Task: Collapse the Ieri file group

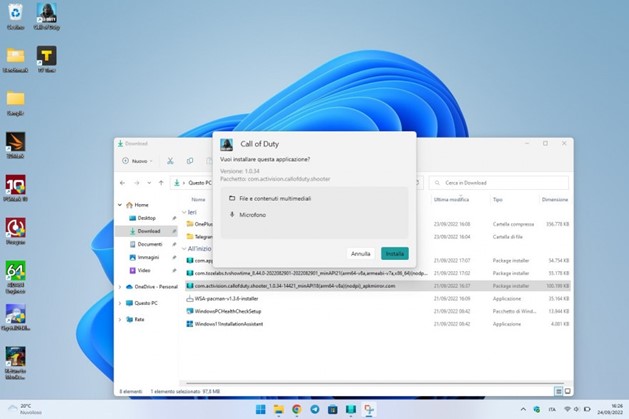Action: pos(184,212)
